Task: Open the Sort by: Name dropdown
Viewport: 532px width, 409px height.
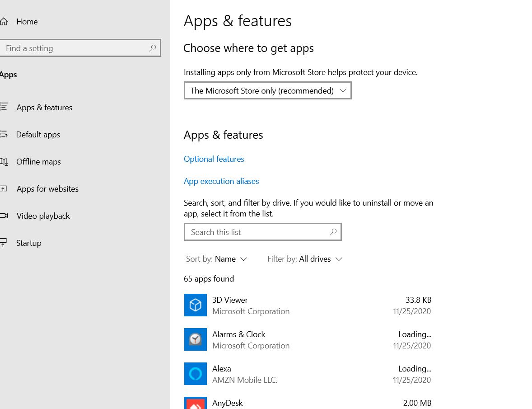Action: click(216, 259)
